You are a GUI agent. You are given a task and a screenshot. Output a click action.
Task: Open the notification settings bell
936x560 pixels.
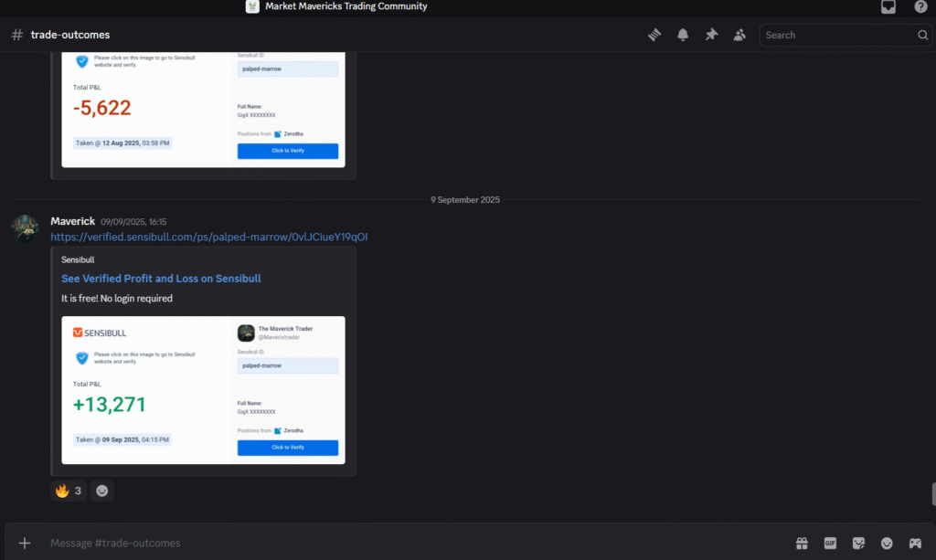point(683,34)
